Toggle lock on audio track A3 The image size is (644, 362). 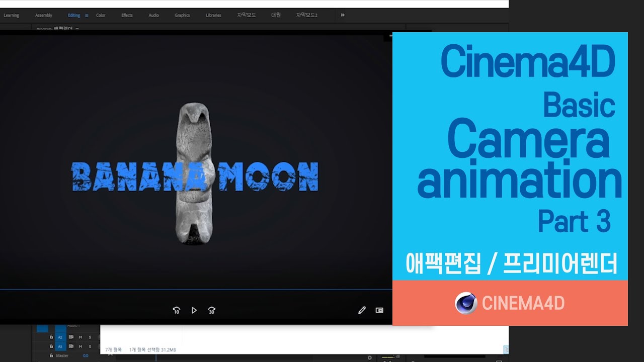coord(51,346)
